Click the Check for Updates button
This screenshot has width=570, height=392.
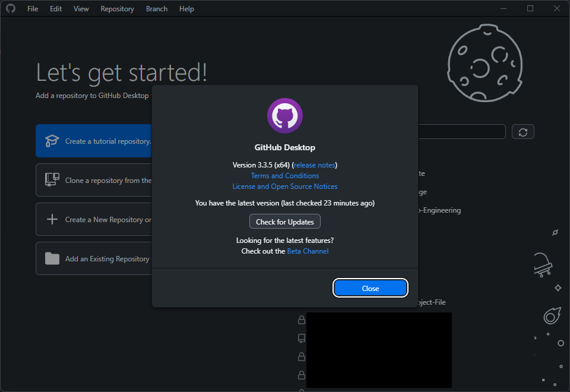coord(285,221)
